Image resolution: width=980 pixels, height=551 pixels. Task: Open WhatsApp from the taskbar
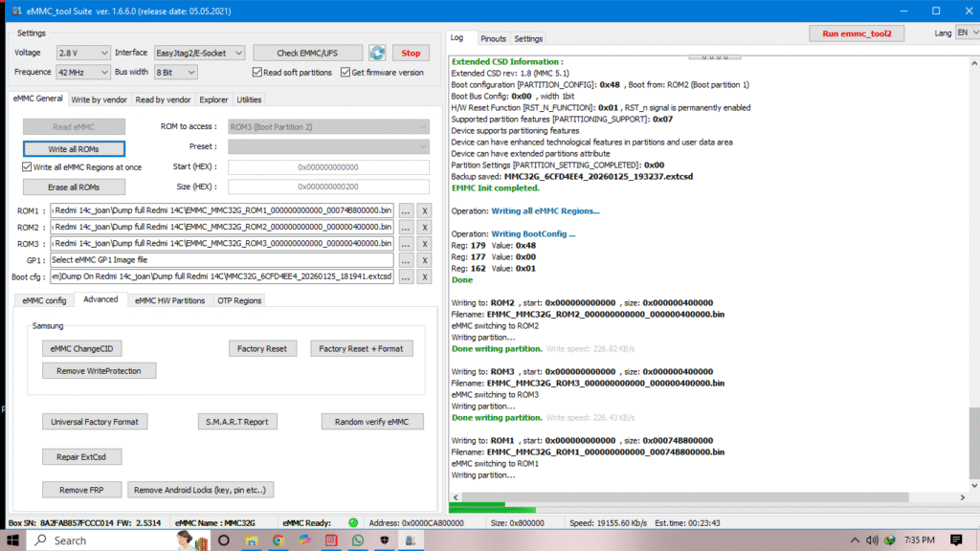pyautogui.click(x=357, y=540)
